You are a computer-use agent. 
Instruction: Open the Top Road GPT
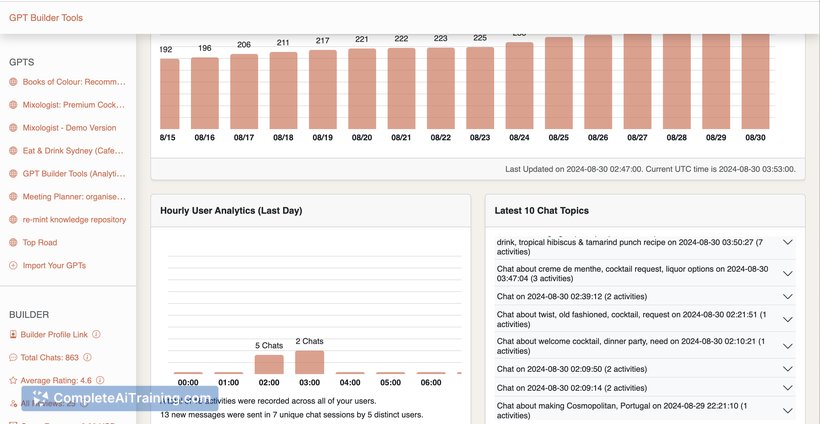[x=40, y=243]
